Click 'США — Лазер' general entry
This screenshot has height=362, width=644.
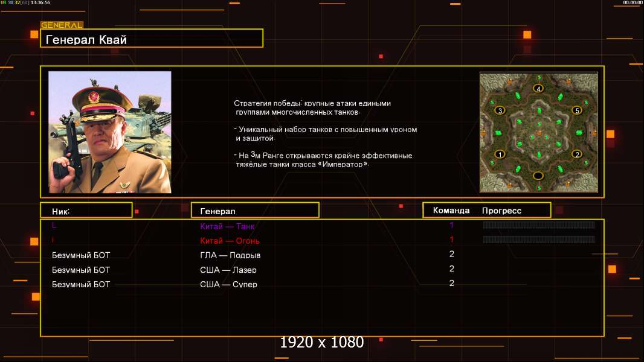point(228,270)
